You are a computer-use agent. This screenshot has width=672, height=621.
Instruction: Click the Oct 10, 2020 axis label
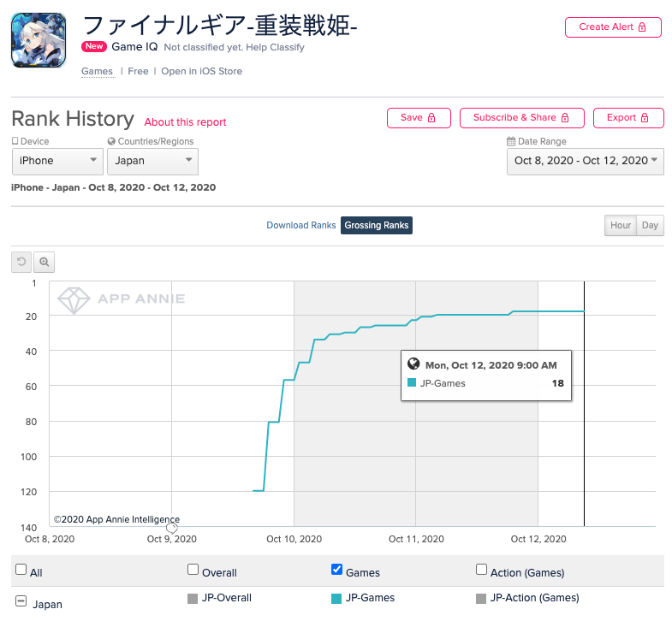pos(294,539)
